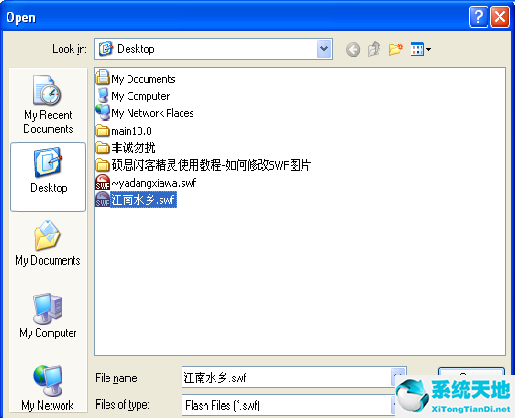Select Desktop in the places bar
515x418 pixels.
48,177
